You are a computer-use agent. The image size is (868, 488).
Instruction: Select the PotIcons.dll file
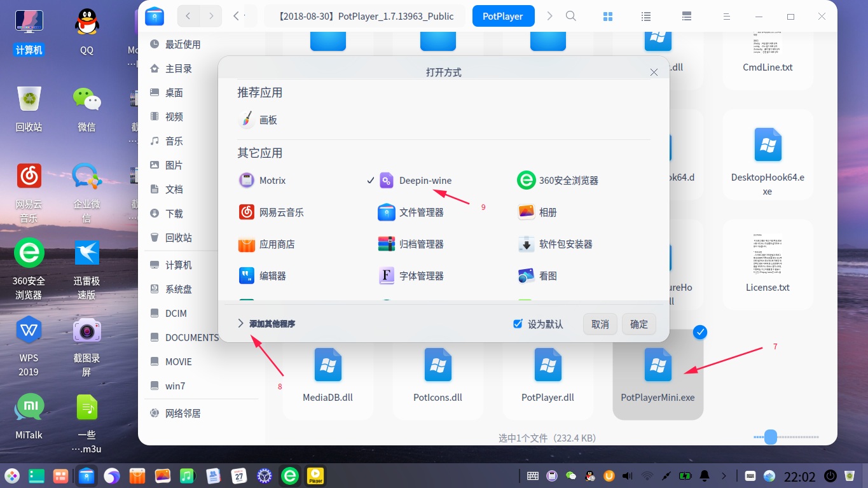(438, 374)
